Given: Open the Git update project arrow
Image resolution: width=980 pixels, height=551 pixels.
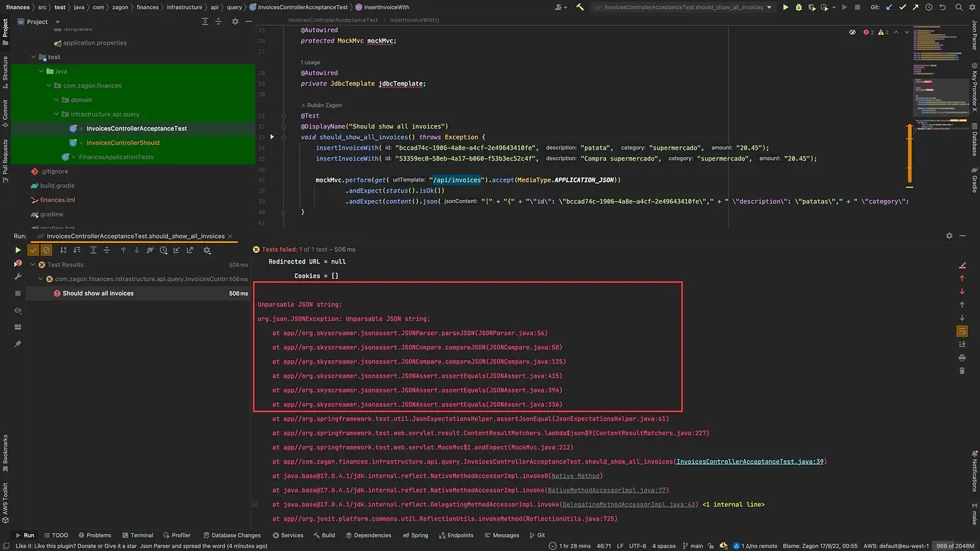Looking at the screenshot, I should (x=889, y=7).
